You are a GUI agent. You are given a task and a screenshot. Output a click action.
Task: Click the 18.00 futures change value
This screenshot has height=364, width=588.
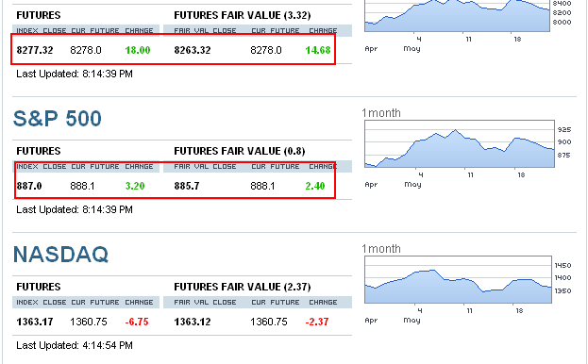pyautogui.click(x=138, y=50)
